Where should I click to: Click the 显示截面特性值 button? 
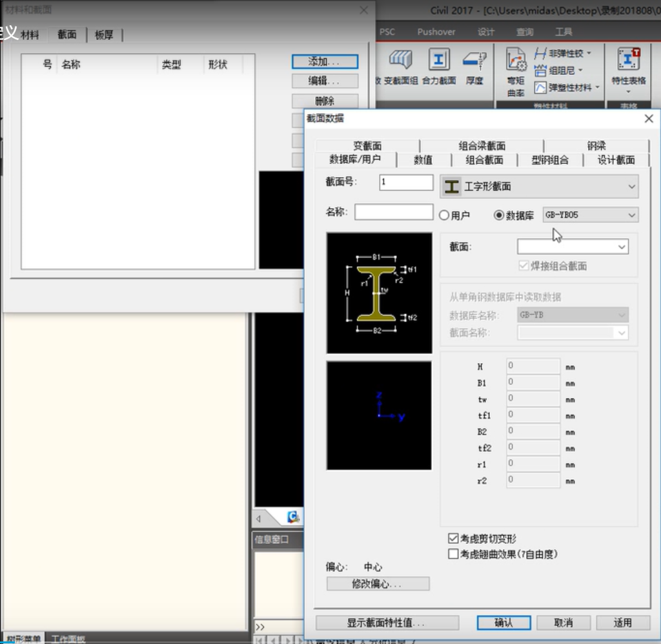tap(387, 623)
